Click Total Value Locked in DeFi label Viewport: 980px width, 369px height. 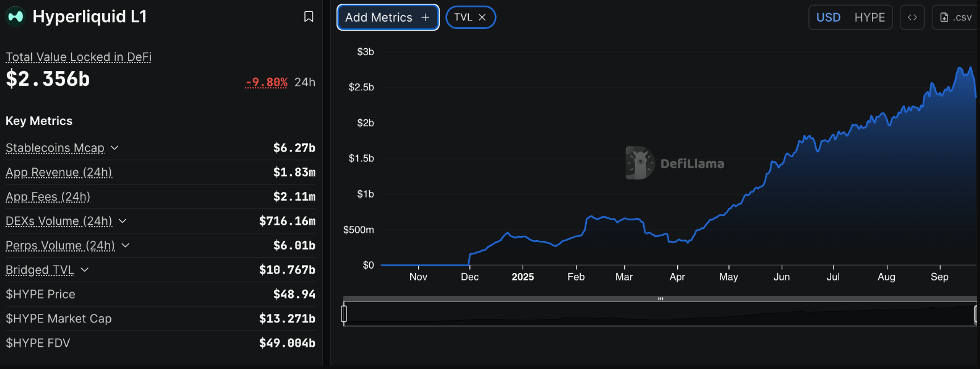coord(78,57)
